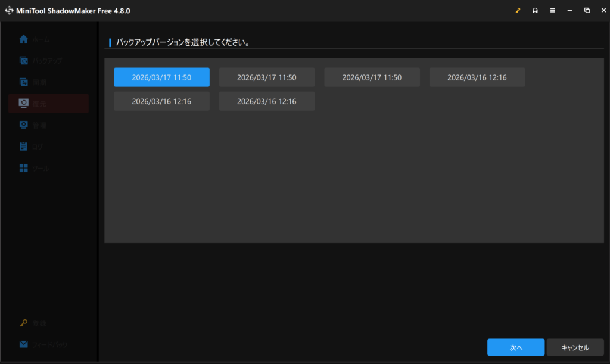
Task: Open the hamburger menu in title bar
Action: coord(552,11)
